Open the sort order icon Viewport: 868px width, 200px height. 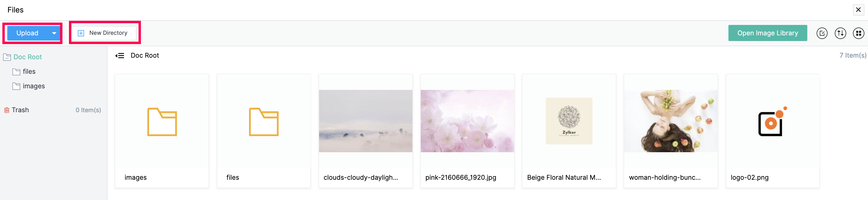point(840,33)
